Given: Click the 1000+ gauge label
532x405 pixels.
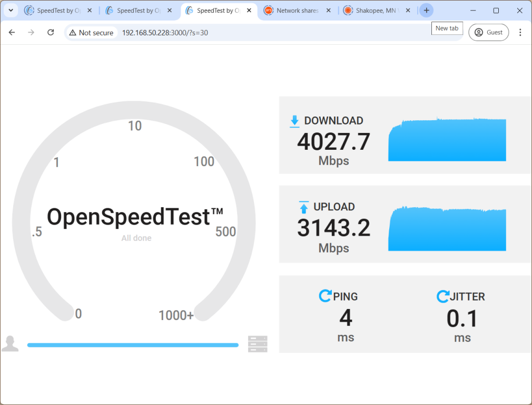Looking at the screenshot, I should [x=176, y=315].
